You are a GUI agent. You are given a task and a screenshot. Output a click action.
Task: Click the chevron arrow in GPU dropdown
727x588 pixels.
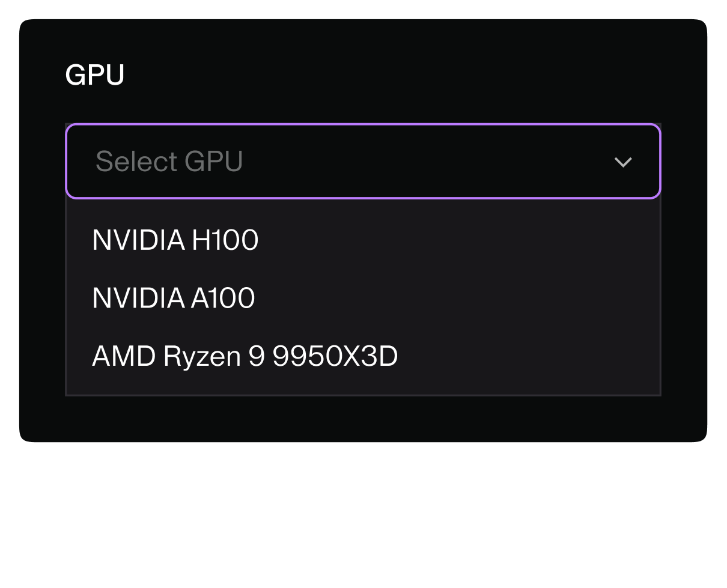[x=623, y=162]
